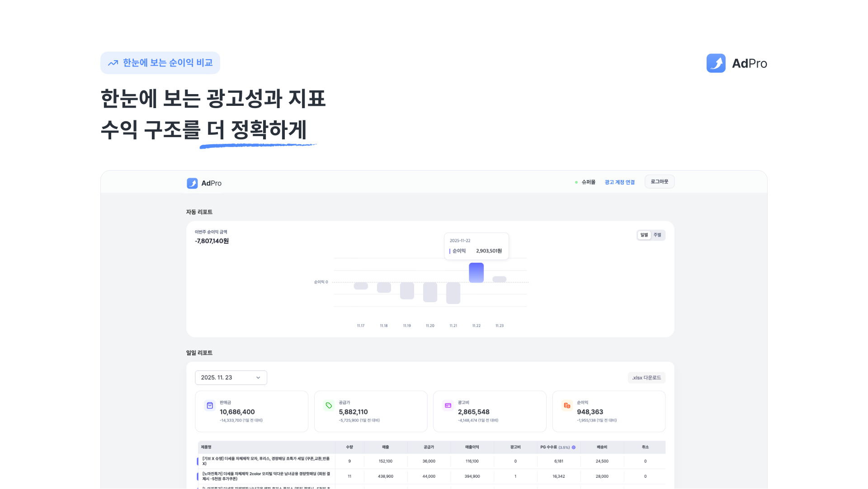Click the PG 수수료 settings gear icon
868x489 pixels.
(x=574, y=447)
